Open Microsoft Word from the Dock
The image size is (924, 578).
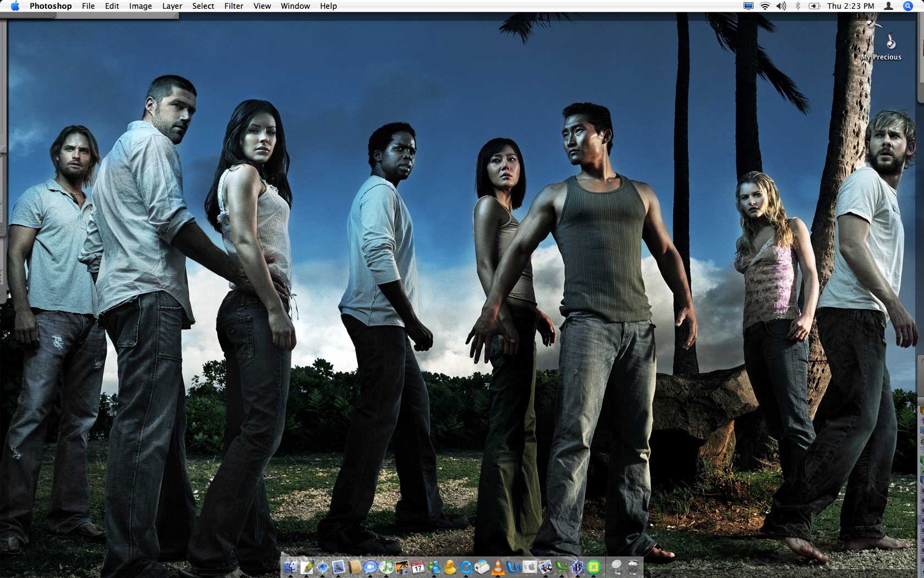pyautogui.click(x=514, y=567)
